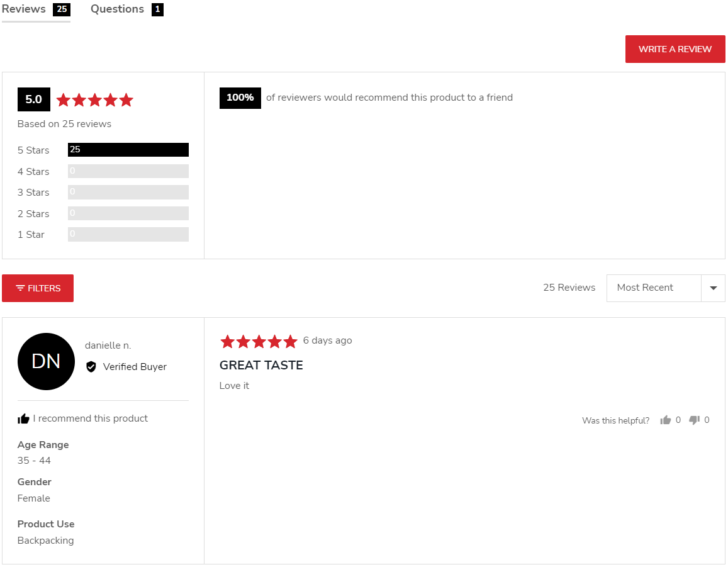Viewport: 728px width, 567px height.
Task: Select the 3 Stars rating row
Action: 128,192
